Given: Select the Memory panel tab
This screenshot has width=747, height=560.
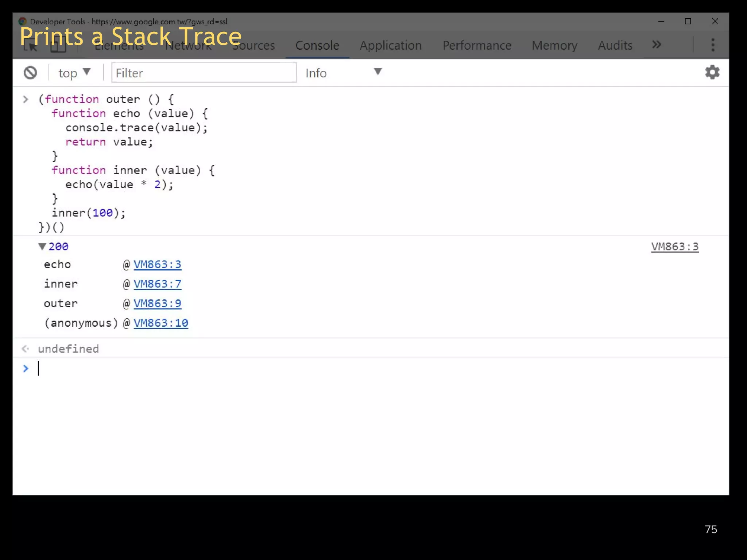Looking at the screenshot, I should (x=554, y=45).
